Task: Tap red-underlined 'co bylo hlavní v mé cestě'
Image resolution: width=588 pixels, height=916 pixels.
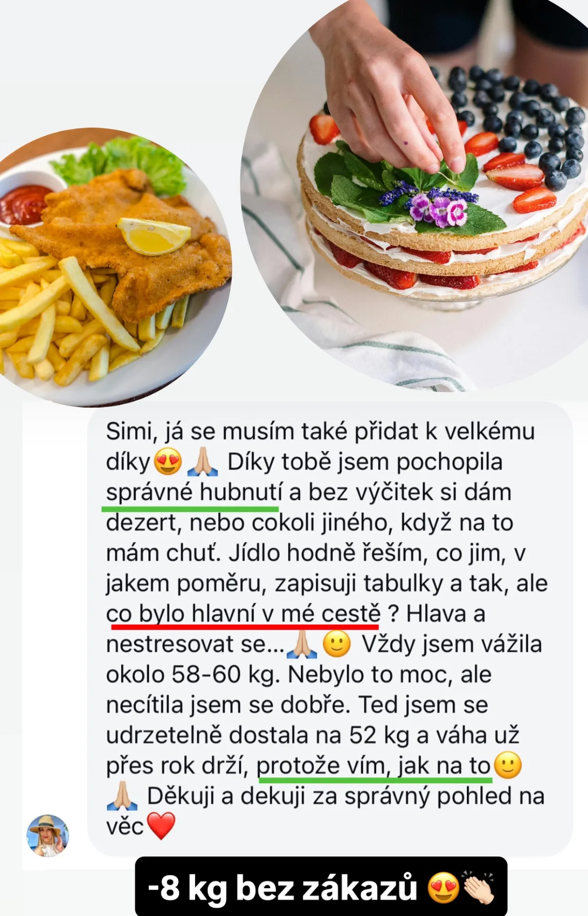Action: point(243,614)
